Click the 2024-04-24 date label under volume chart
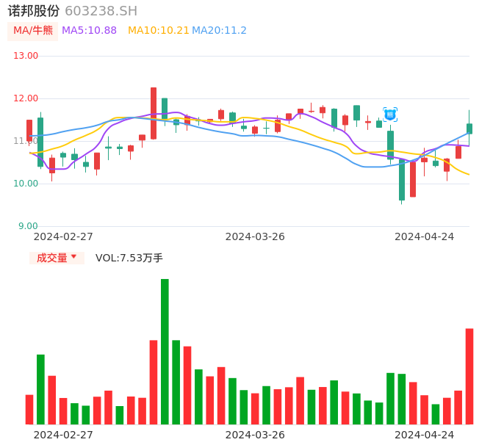 [x=425, y=435]
